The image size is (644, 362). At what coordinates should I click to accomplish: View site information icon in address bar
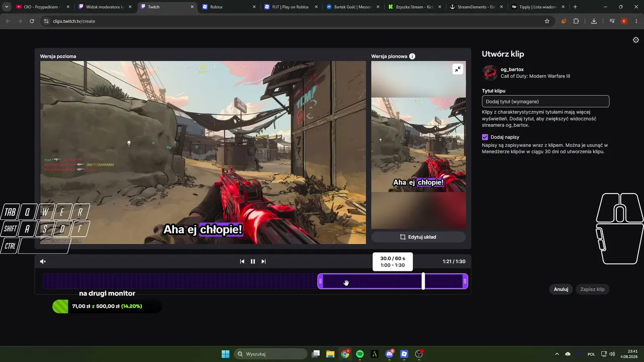click(x=46, y=21)
